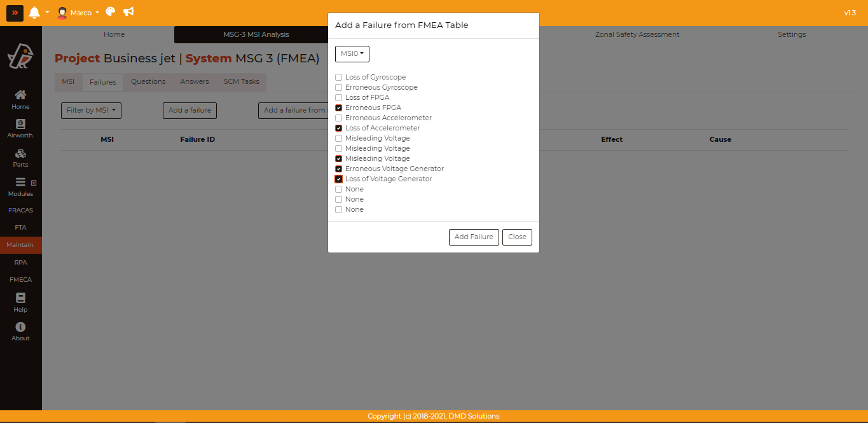Open Airworthiness module in the sidebar
868x423 pixels.
click(20, 128)
